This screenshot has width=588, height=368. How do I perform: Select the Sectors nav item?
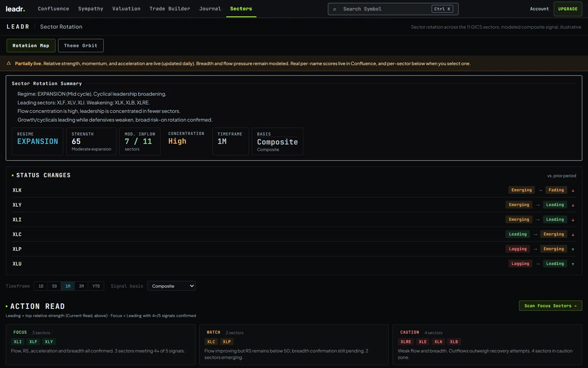[x=241, y=9]
